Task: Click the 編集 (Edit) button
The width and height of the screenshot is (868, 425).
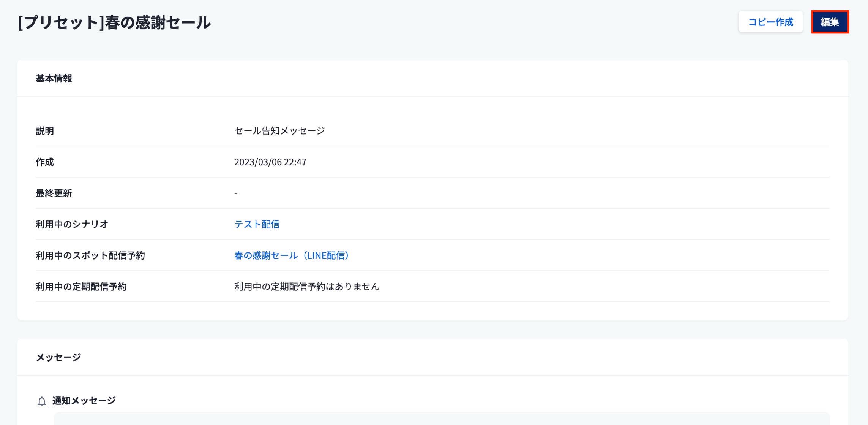Action: coord(830,22)
